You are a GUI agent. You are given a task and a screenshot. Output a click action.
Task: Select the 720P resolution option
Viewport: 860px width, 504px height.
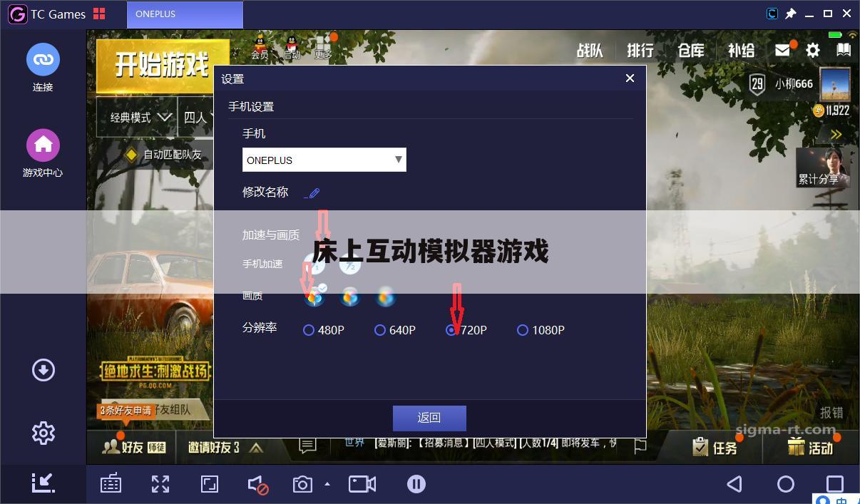point(466,330)
